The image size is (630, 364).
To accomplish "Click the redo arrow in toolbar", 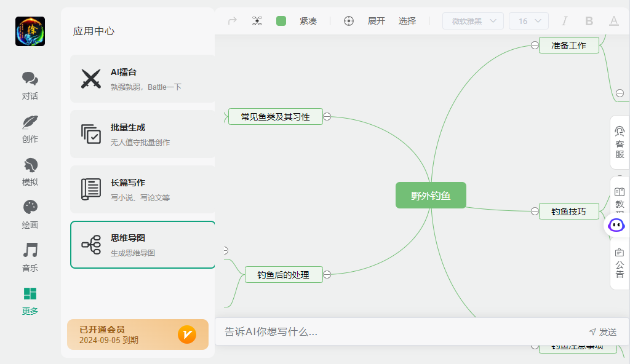I will click(x=233, y=21).
